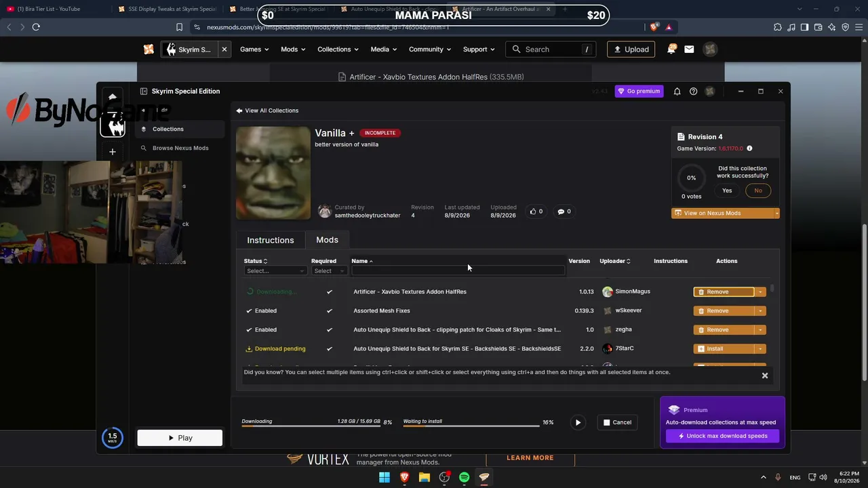Reload the browser page
Image resolution: width=868 pixels, height=488 pixels.
click(x=36, y=27)
